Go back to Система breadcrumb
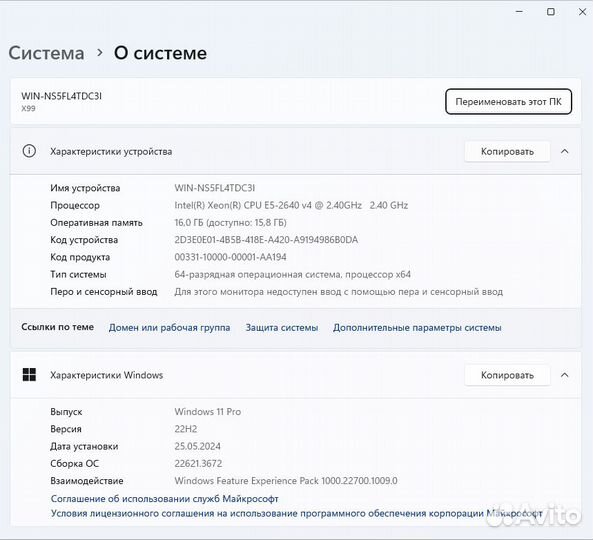Image resolution: width=593 pixels, height=540 pixels. tap(47, 53)
